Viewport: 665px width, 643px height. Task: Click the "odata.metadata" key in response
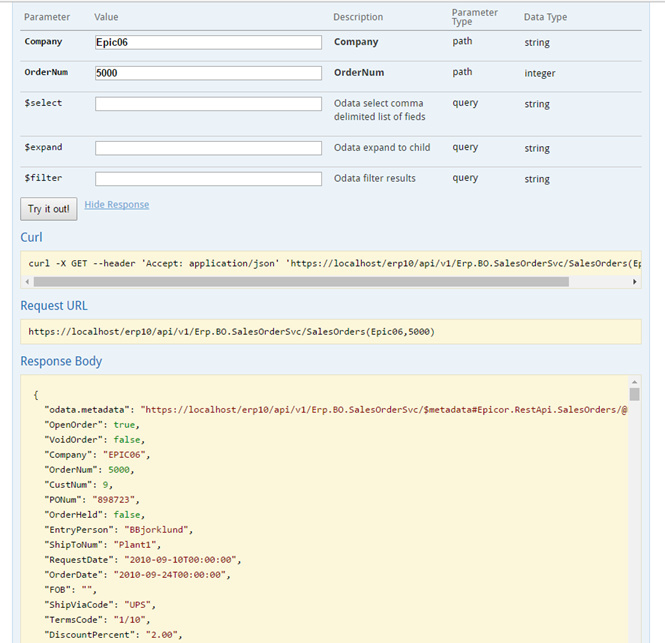[x=87, y=410]
